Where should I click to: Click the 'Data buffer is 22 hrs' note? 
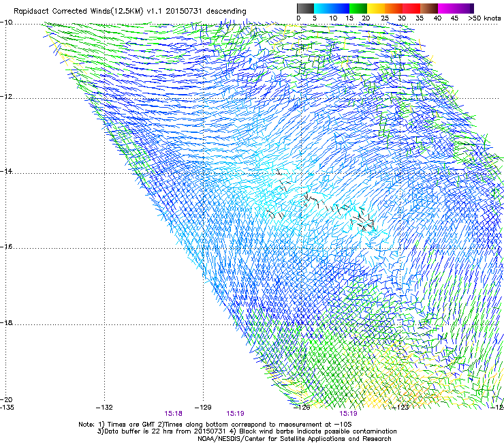(247, 431)
